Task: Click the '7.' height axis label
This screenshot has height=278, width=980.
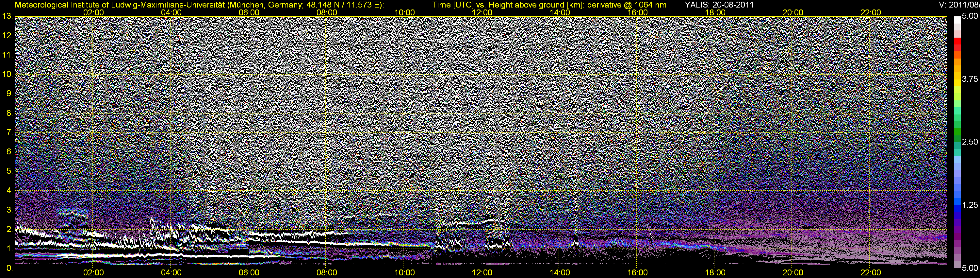Action: [9, 132]
